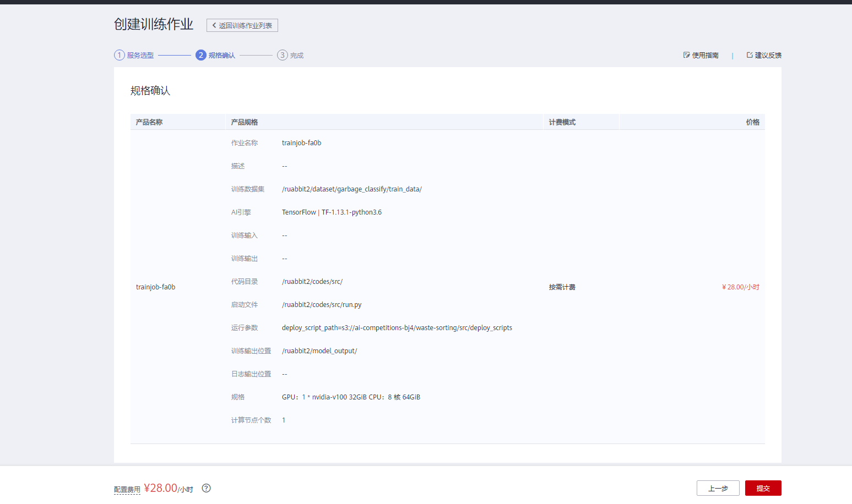Click the step 1 circle number icon
This screenshot has height=504, width=852.
pyautogui.click(x=120, y=55)
